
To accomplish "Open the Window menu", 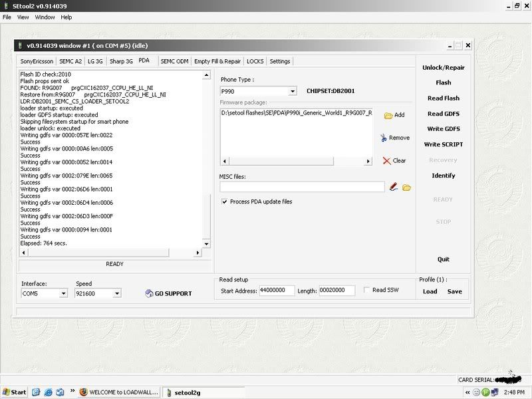I will pyautogui.click(x=45, y=17).
